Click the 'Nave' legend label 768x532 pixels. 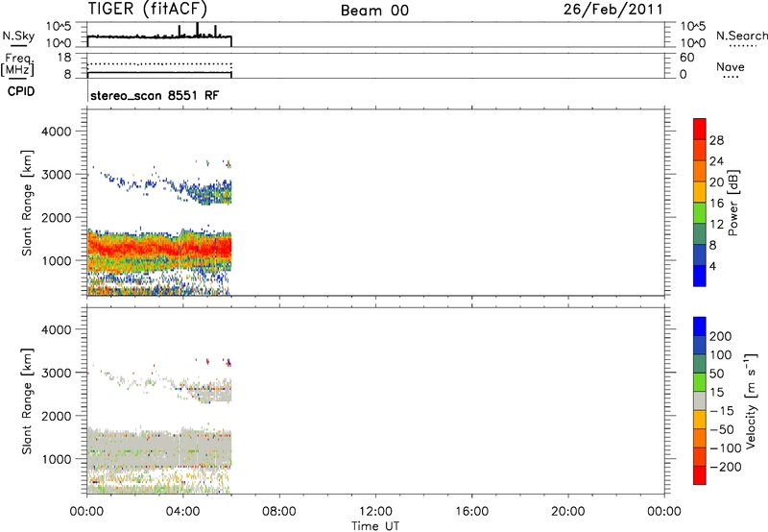[x=731, y=66]
